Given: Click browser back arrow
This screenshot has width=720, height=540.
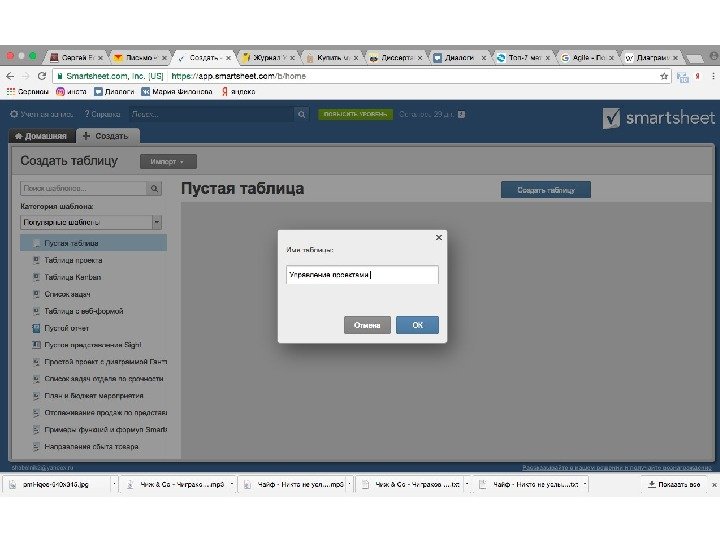Looking at the screenshot, I should pyautogui.click(x=10, y=76).
